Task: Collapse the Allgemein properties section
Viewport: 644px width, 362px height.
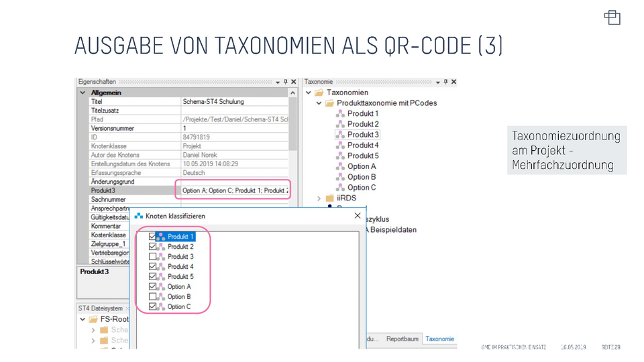Action: (83, 93)
